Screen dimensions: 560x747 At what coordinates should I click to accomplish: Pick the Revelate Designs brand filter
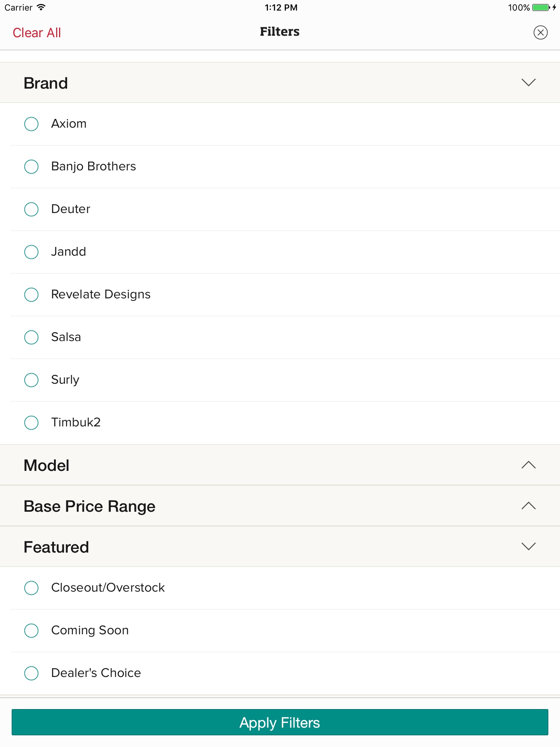(31, 295)
